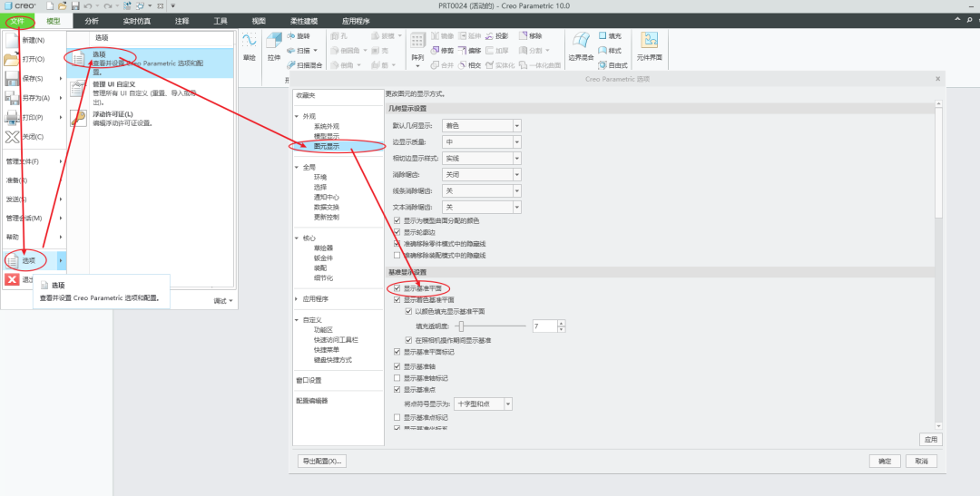The width and height of the screenshot is (980, 496).
Task: Increase 填充透明度 with stepper up arrow
Action: pyautogui.click(x=562, y=323)
